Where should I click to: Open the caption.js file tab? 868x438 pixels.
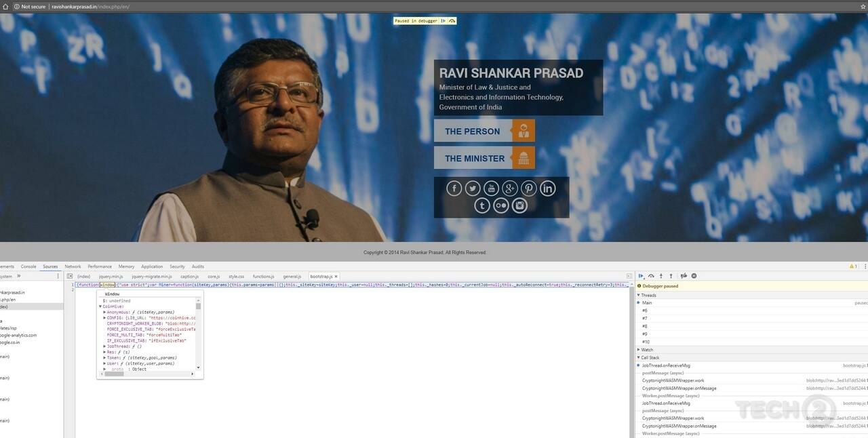190,277
